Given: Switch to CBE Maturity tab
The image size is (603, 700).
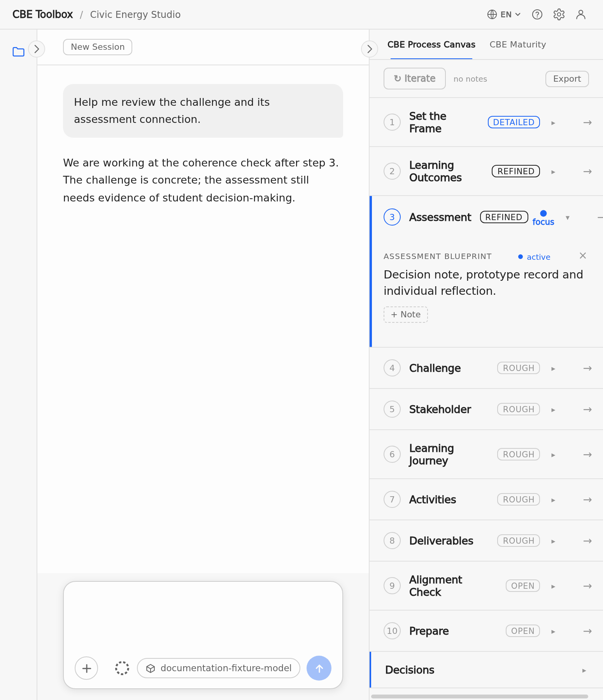Looking at the screenshot, I should pos(517,44).
